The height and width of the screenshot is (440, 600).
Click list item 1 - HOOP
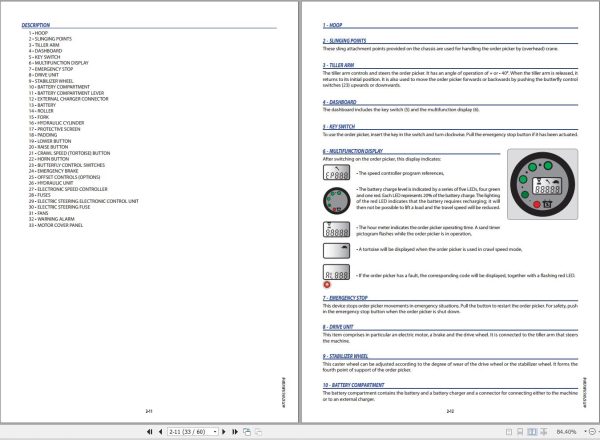tap(38, 33)
